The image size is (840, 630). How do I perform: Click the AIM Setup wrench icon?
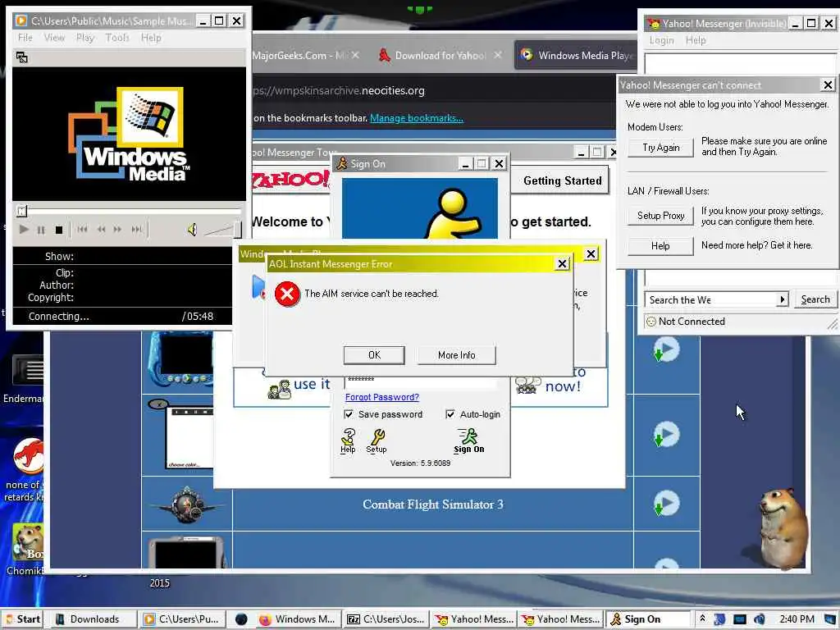377,441
